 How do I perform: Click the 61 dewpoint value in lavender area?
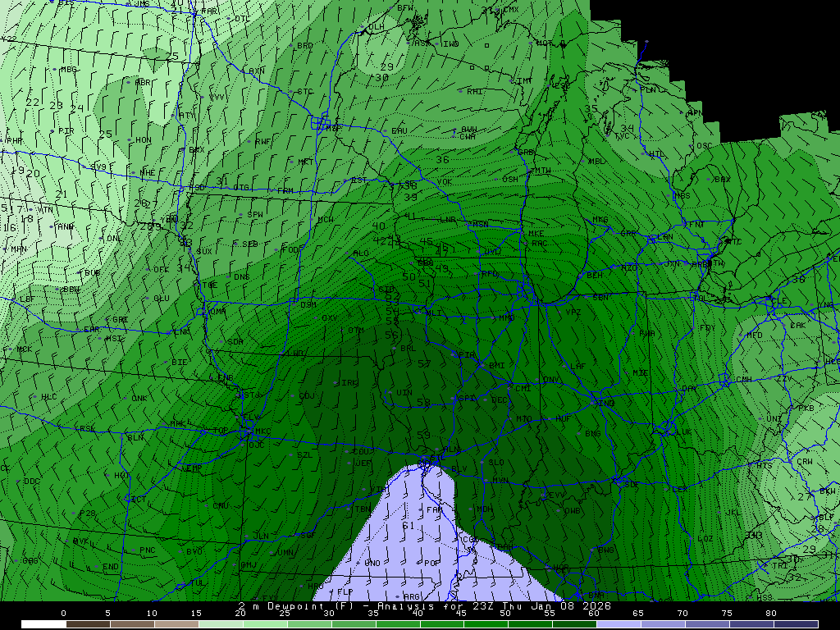coord(409,526)
